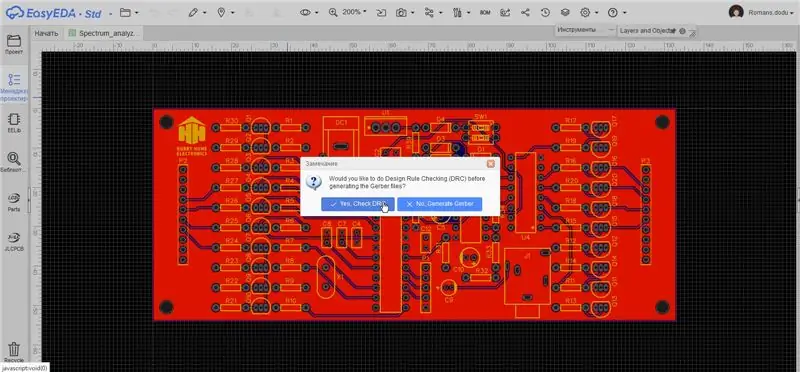This screenshot has height=372, width=800.
Task: Click the BOM export icon
Action: click(x=485, y=12)
